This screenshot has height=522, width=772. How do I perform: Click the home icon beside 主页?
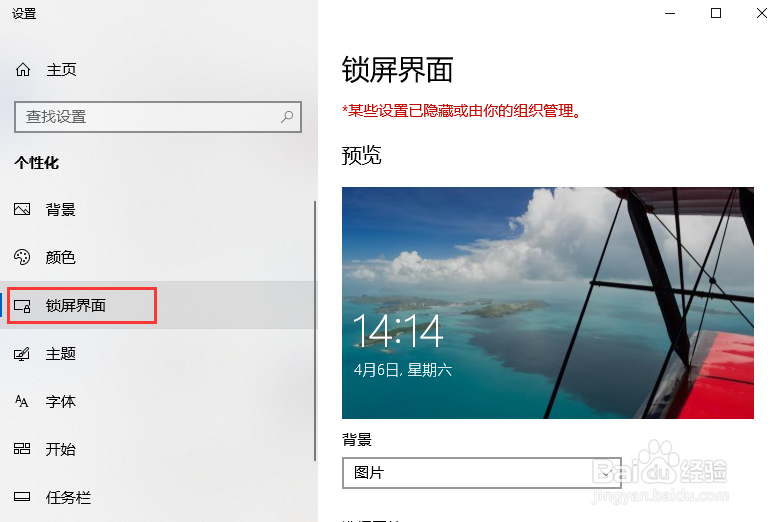click(x=23, y=70)
